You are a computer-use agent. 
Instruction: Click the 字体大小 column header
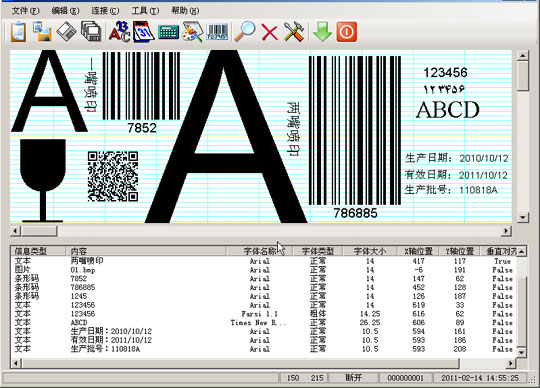pyautogui.click(x=370, y=251)
